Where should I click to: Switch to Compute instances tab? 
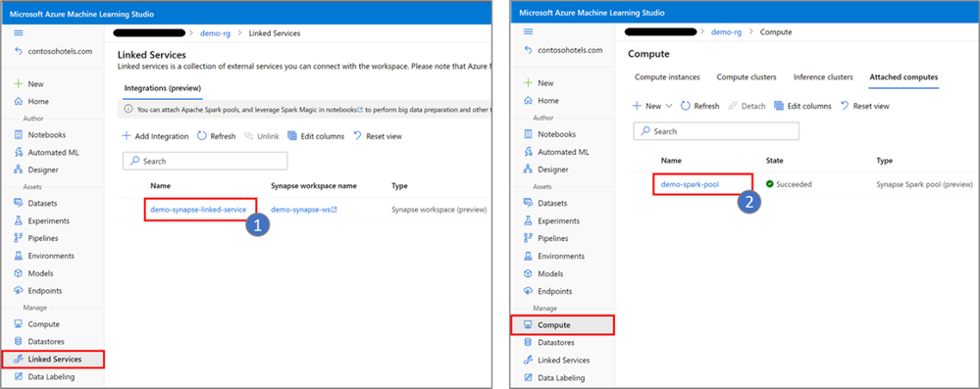pos(667,77)
